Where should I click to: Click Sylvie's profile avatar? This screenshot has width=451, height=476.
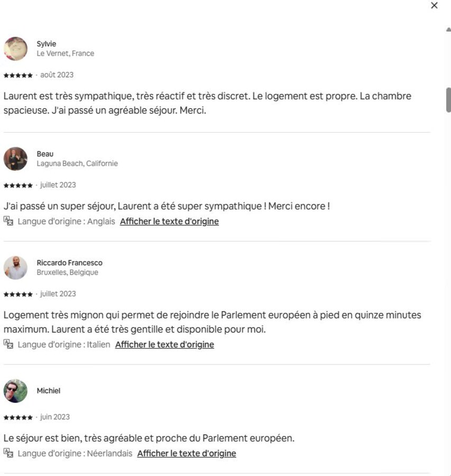click(15, 49)
